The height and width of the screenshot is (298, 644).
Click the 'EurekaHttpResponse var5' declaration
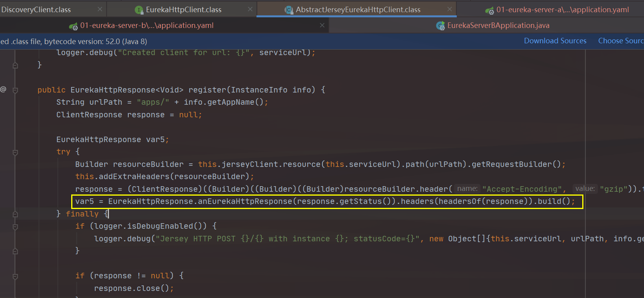(113, 139)
